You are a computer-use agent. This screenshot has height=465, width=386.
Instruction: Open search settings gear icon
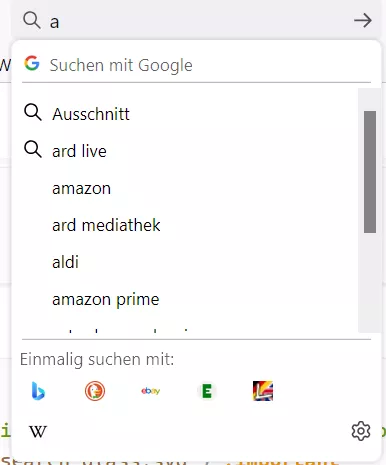(361, 431)
